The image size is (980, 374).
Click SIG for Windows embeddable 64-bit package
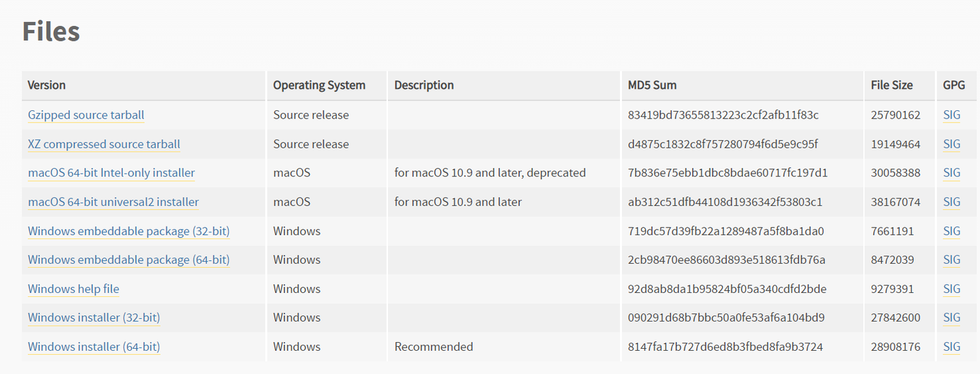[x=951, y=260]
